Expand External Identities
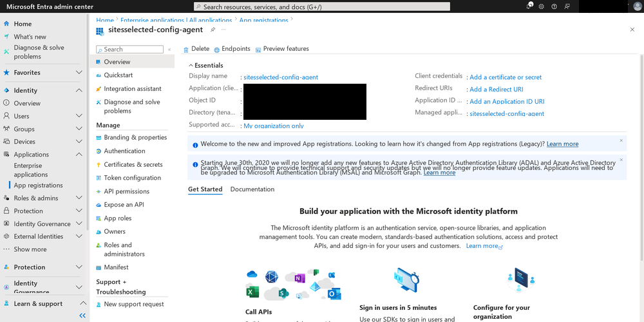Screen dimensions: 644x322 click(79, 236)
